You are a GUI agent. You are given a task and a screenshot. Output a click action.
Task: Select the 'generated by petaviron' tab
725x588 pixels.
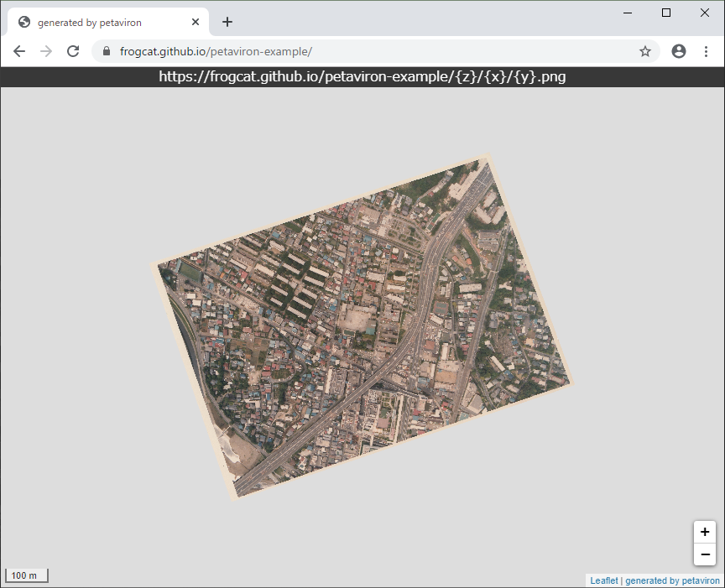tap(108, 22)
